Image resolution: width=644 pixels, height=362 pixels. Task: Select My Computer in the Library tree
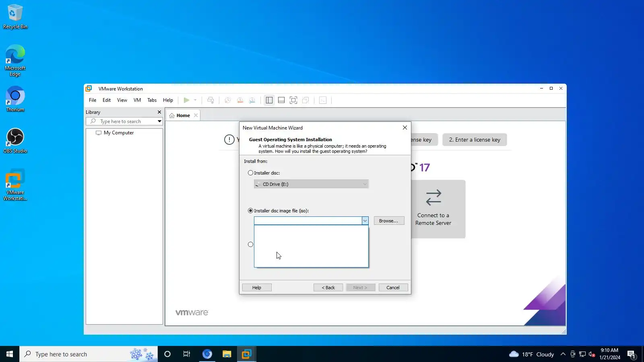119,133
